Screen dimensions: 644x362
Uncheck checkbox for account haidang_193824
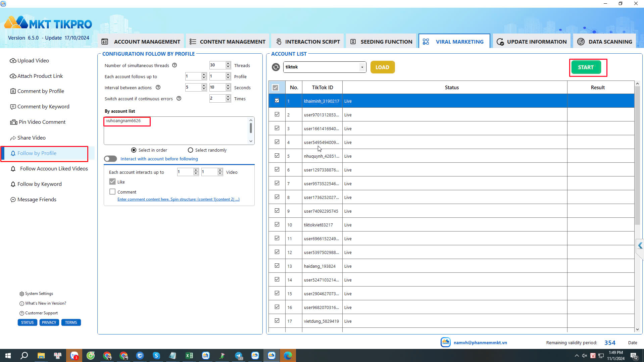tap(277, 266)
